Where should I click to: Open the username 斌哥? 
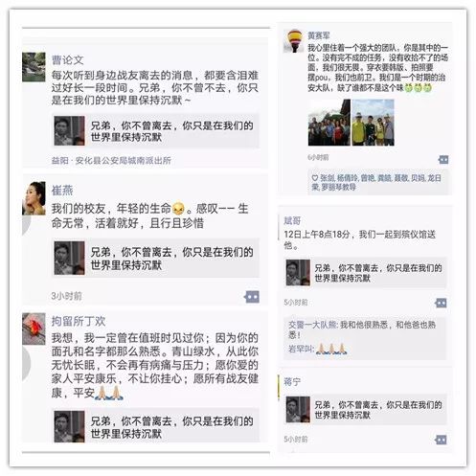(292, 220)
